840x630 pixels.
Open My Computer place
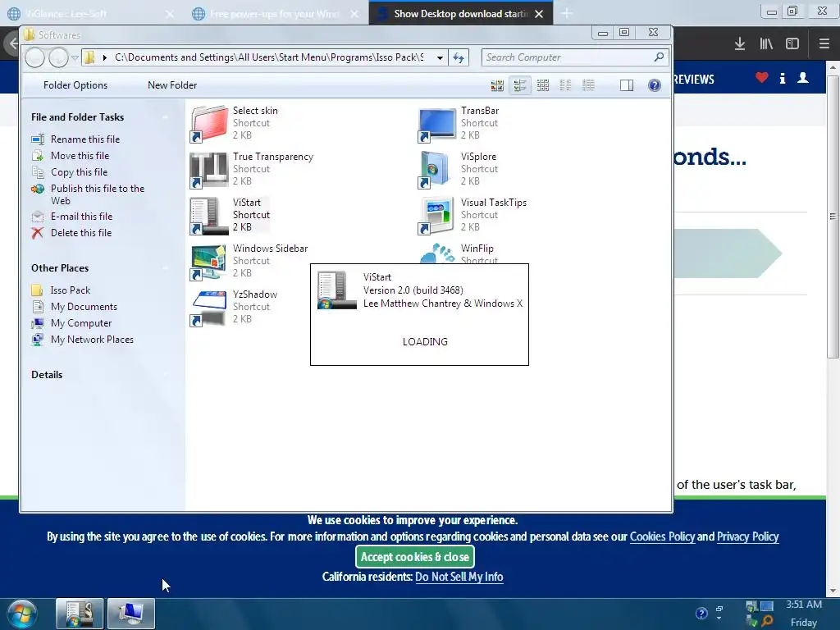point(81,323)
